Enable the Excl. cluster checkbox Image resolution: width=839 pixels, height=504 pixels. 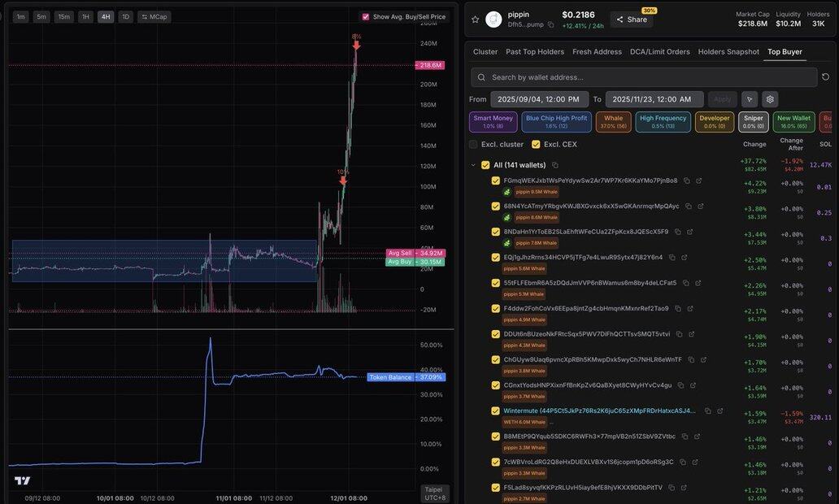pos(473,144)
